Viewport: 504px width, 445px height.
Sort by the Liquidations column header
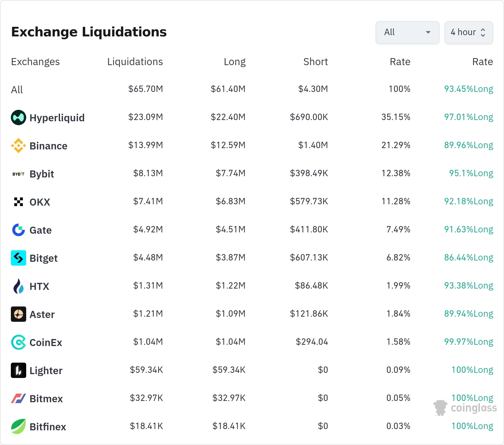point(135,62)
